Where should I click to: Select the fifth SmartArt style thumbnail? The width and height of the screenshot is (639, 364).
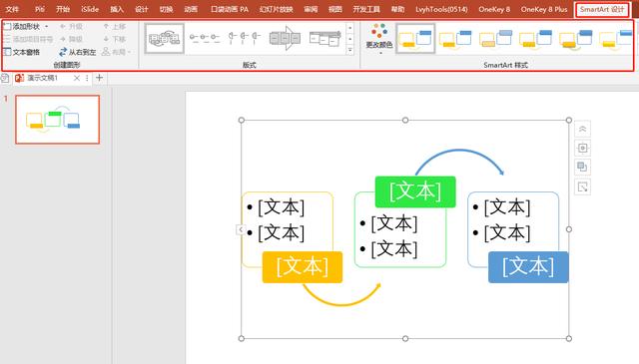click(575, 39)
